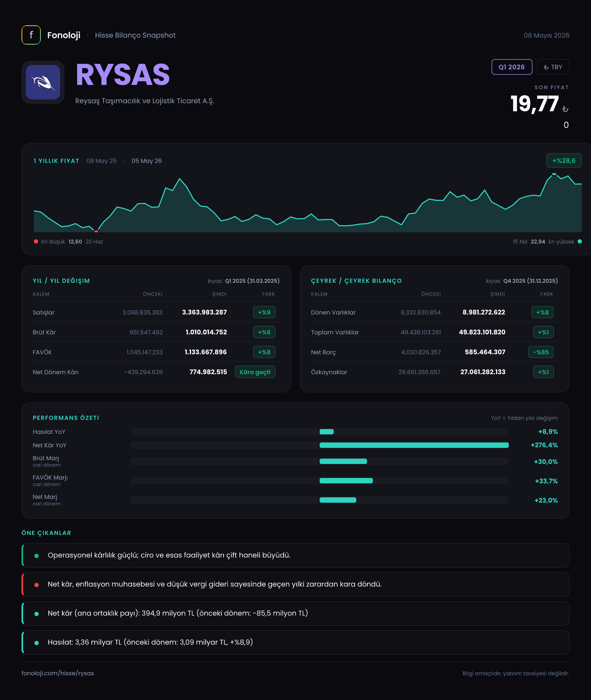
Task: Click the teal En yüksek legend dot
Action: point(580,241)
